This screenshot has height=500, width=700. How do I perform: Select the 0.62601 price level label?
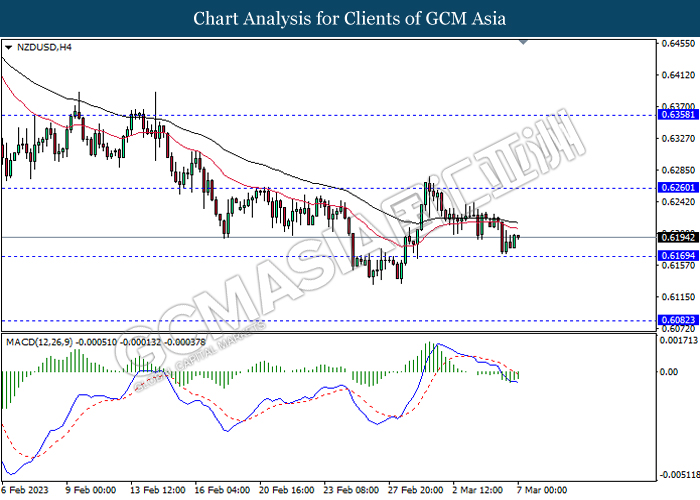click(x=678, y=188)
